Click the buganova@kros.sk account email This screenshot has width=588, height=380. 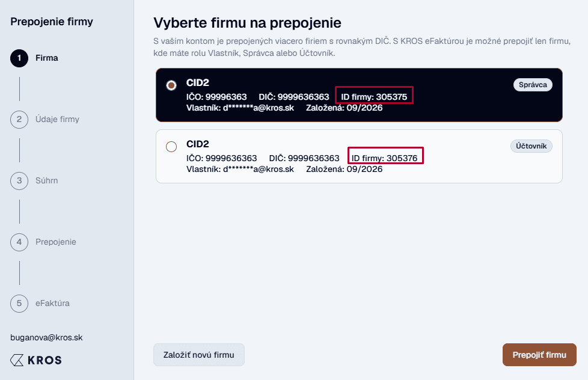coord(46,338)
